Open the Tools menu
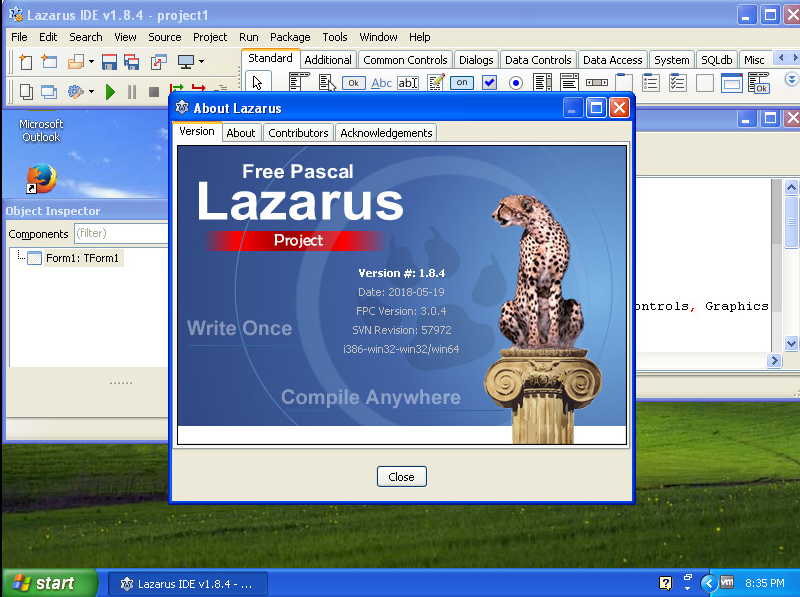This screenshot has height=597, width=800. tap(335, 37)
